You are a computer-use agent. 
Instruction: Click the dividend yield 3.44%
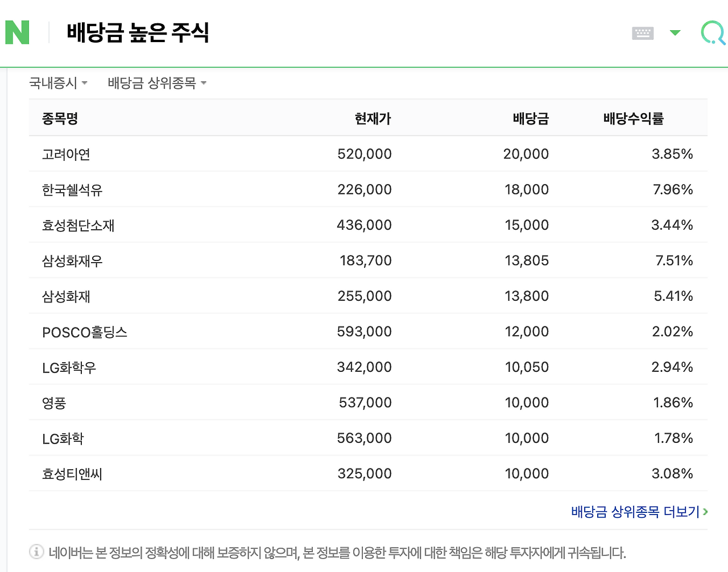672,225
